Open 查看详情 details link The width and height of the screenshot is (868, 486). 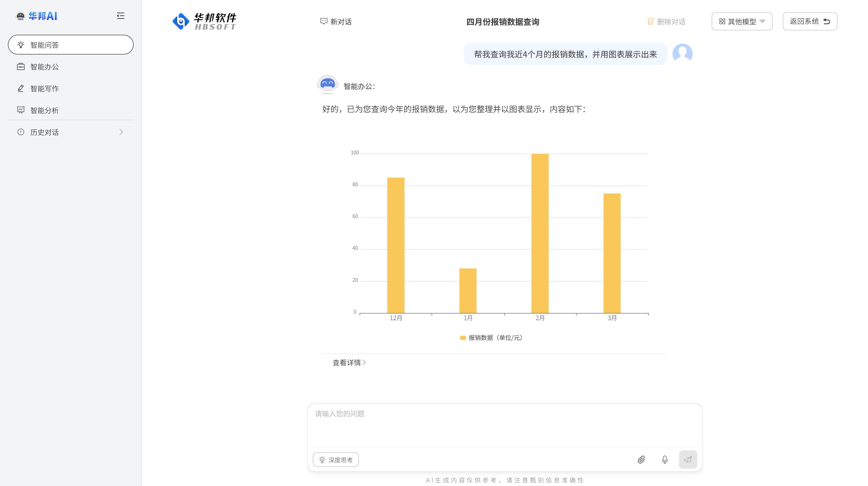pyautogui.click(x=349, y=363)
